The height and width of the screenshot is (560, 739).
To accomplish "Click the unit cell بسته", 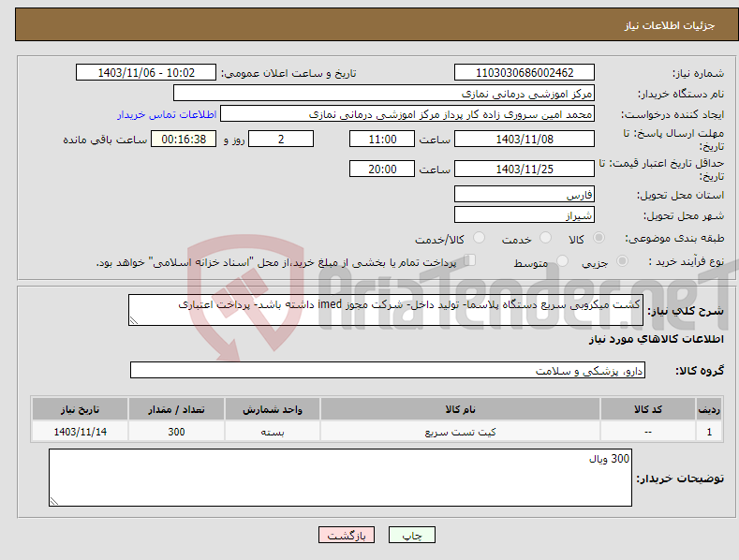I will [x=273, y=432].
